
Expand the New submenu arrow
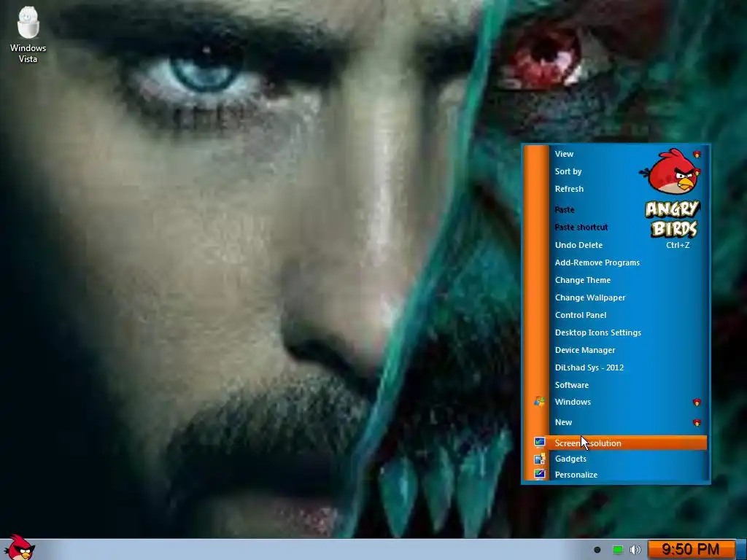[697, 422]
